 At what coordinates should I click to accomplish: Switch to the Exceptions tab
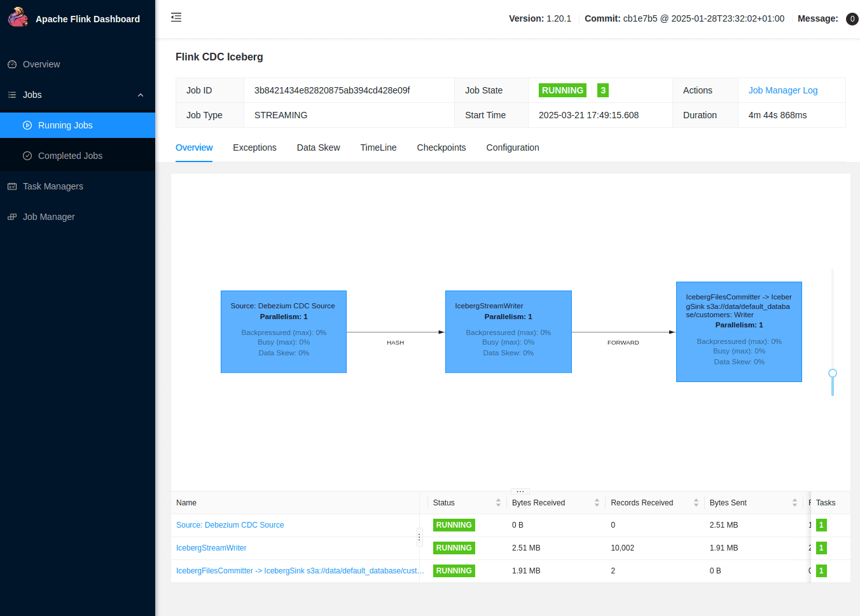254,147
